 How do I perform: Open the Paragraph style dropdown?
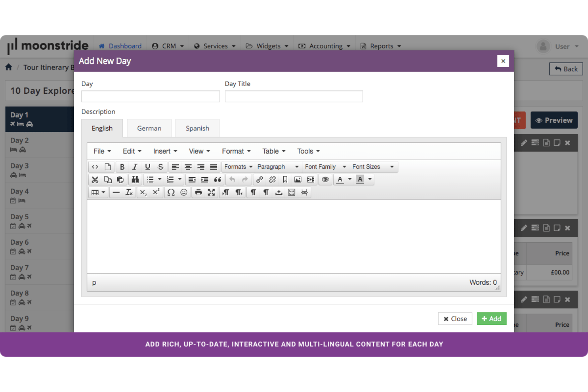tap(278, 167)
